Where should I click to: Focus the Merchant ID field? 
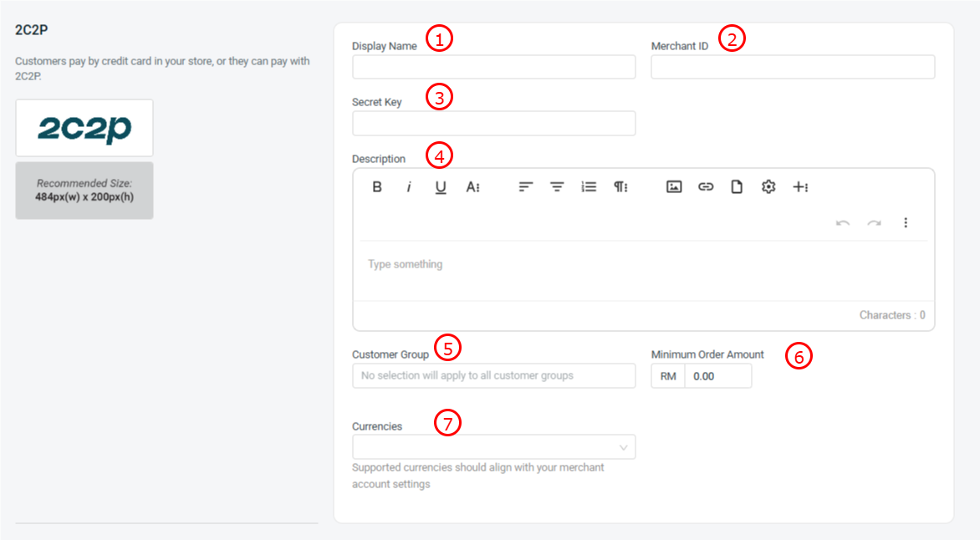[x=792, y=67]
